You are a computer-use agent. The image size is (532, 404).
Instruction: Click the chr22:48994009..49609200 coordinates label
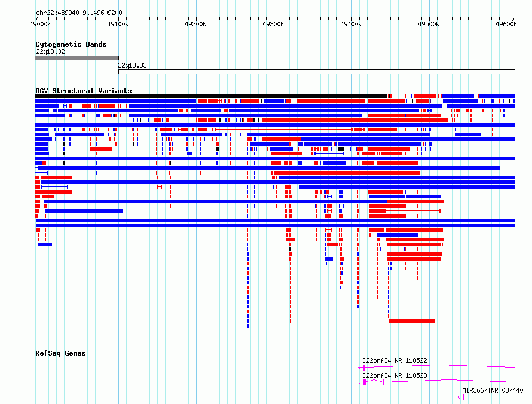tap(79, 13)
